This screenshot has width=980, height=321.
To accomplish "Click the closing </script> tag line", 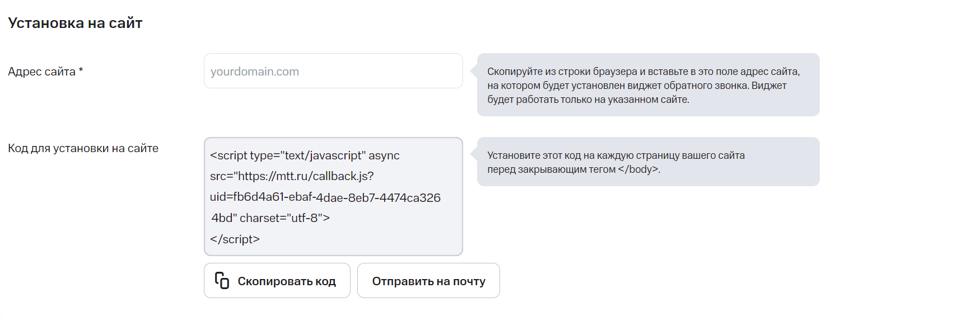I will [235, 239].
